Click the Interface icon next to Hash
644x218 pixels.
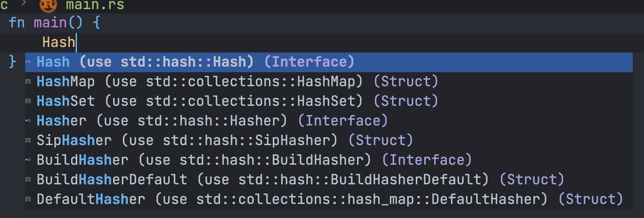point(28,62)
